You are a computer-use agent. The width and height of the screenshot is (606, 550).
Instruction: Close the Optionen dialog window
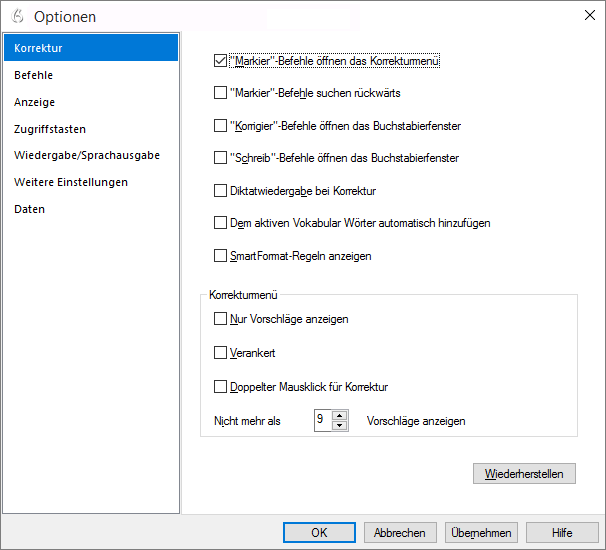pyautogui.click(x=589, y=15)
